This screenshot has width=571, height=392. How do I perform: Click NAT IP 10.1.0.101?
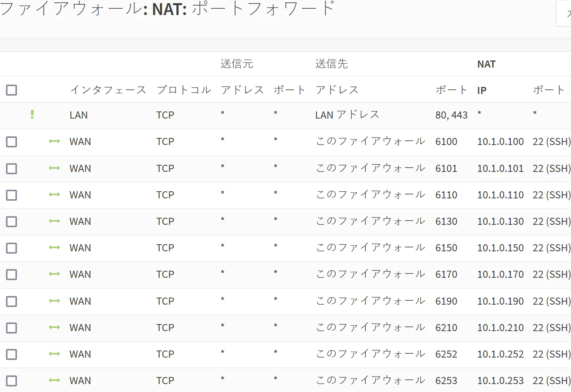coord(500,168)
